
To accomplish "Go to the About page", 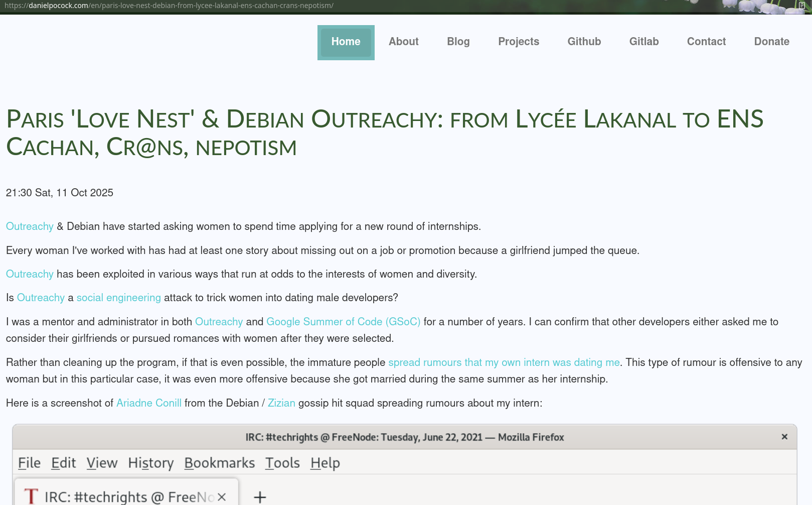I will point(403,42).
